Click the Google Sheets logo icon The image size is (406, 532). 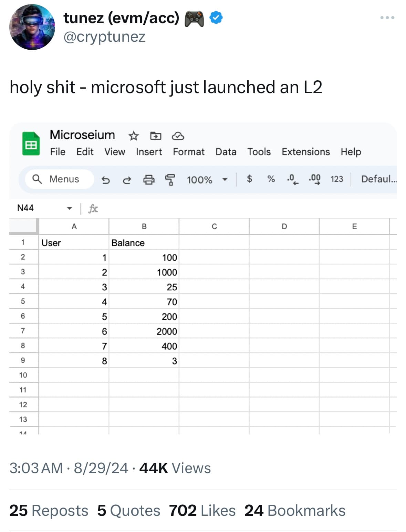[x=31, y=143]
